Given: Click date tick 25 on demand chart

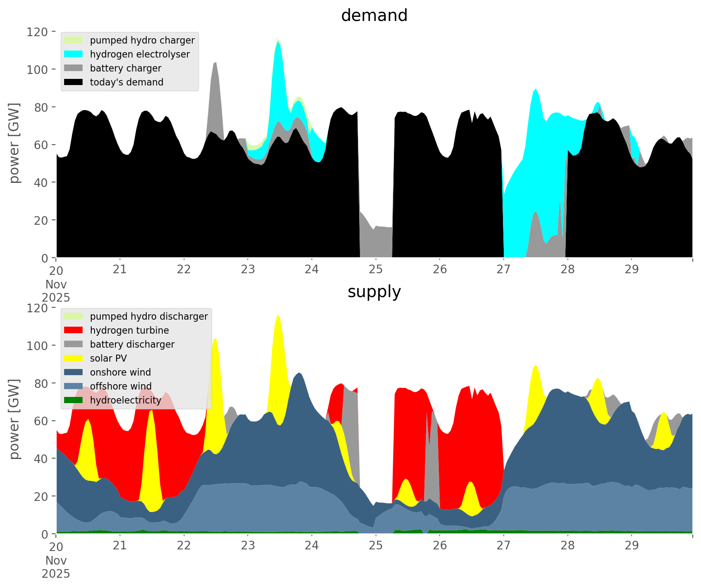Looking at the screenshot, I should click(376, 270).
